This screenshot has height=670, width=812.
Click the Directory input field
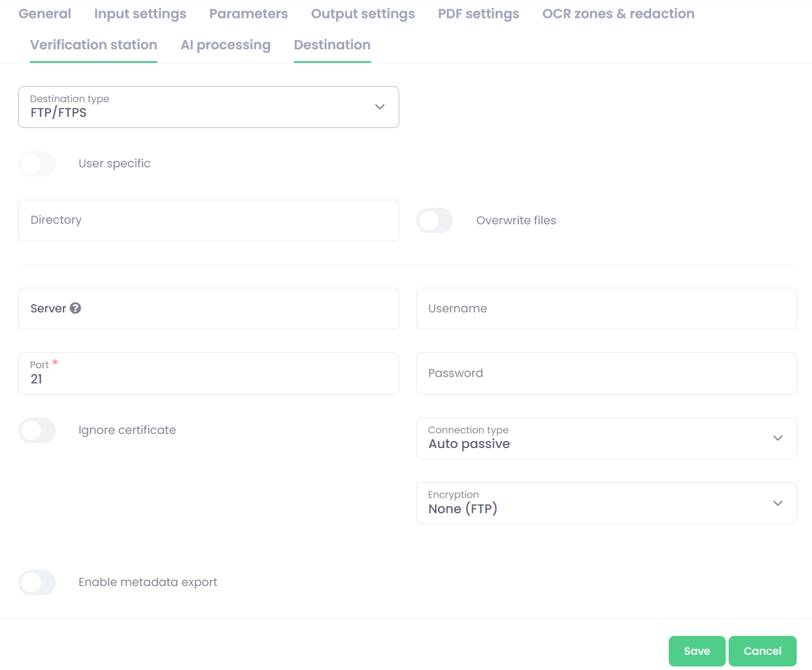click(208, 220)
